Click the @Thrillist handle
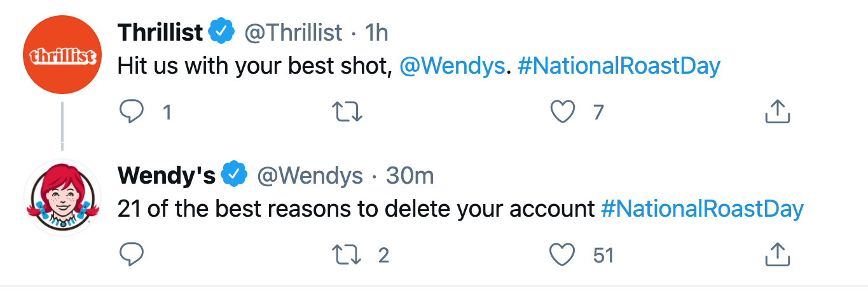Screen dimensions: 868x293 tap(293, 32)
